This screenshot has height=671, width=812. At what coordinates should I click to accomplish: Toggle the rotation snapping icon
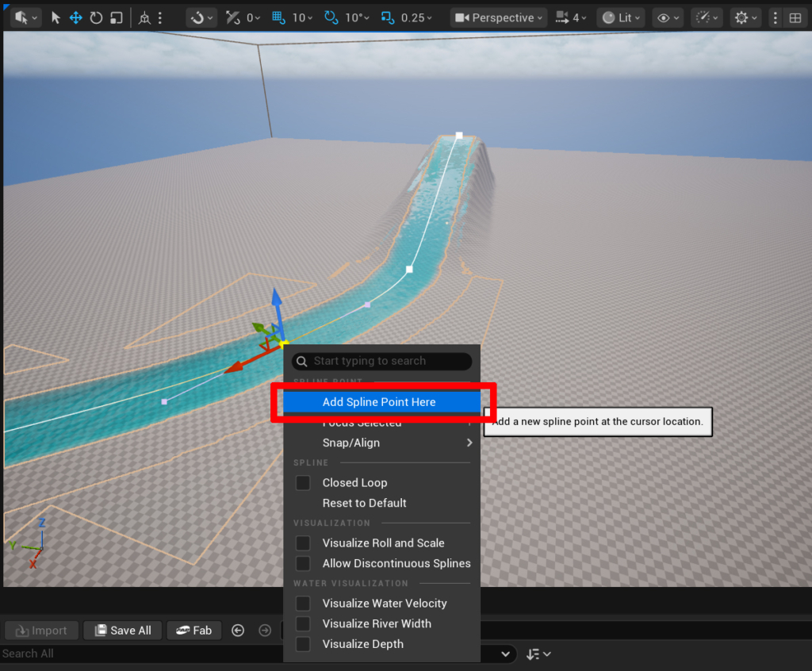point(331,17)
